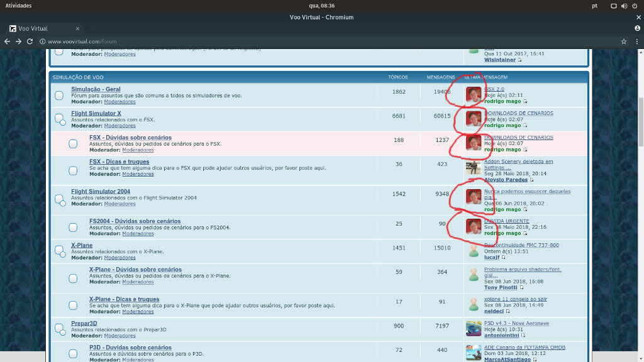
Task: Go back using the browser back arrow
Action: [x=7, y=41]
